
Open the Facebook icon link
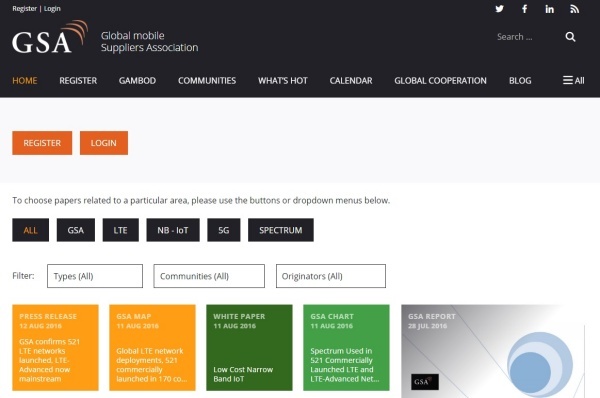coord(525,9)
